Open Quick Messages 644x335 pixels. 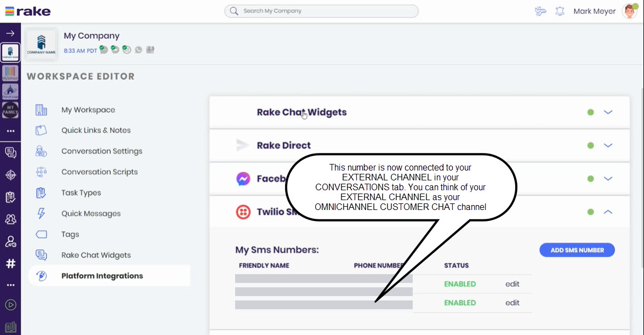tap(91, 214)
